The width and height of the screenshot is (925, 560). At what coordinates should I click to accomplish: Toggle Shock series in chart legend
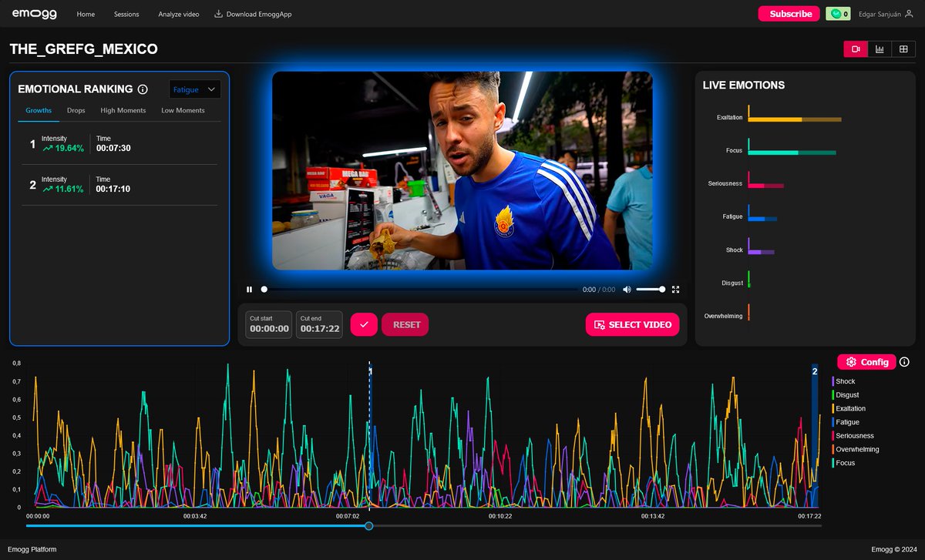(x=844, y=381)
